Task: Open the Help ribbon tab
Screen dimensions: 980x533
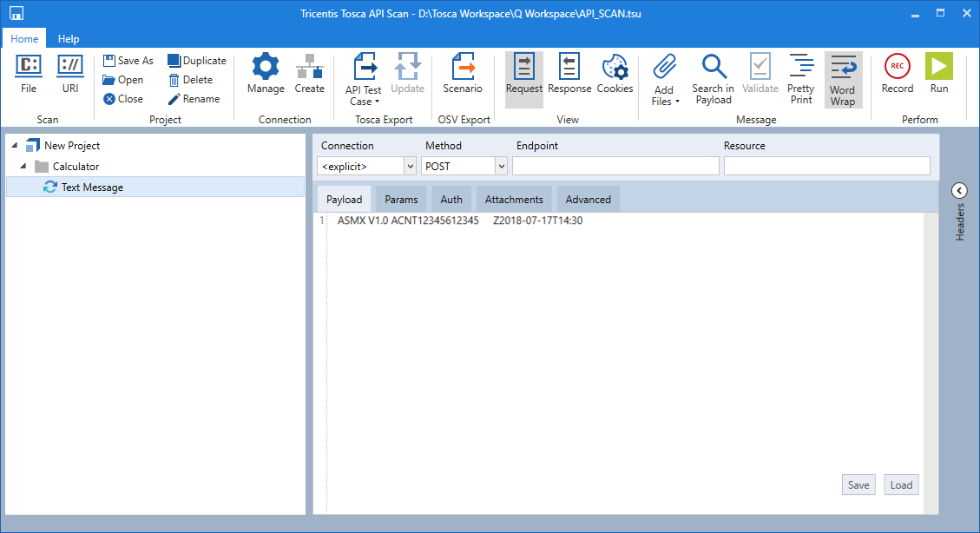Action: point(69,39)
